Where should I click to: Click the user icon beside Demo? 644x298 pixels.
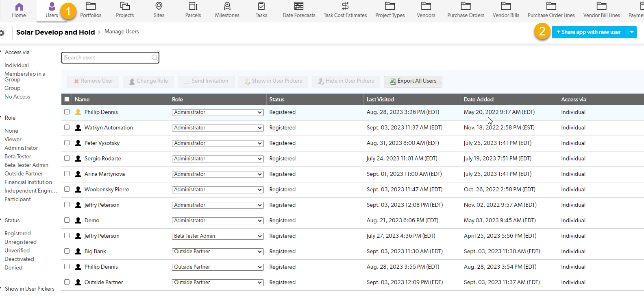(78, 220)
